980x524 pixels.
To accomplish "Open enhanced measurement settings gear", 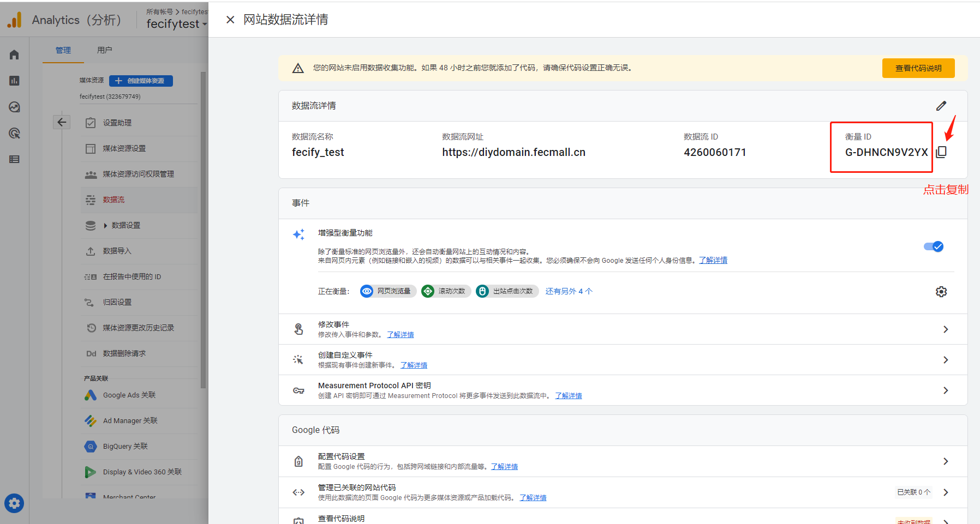I will tap(941, 292).
